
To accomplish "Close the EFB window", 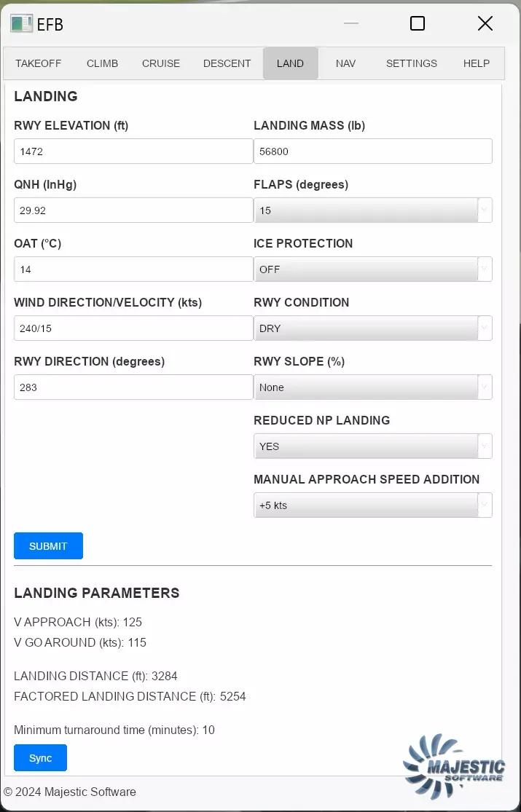I will (485, 23).
